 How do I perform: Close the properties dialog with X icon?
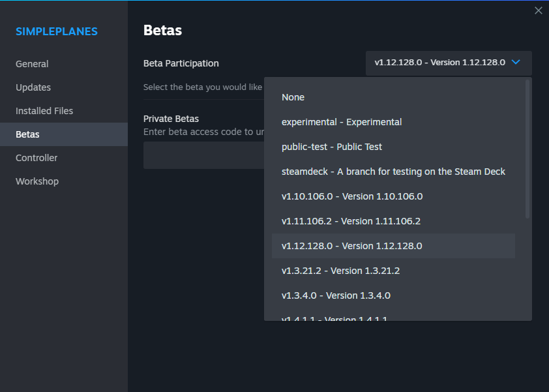538,10
